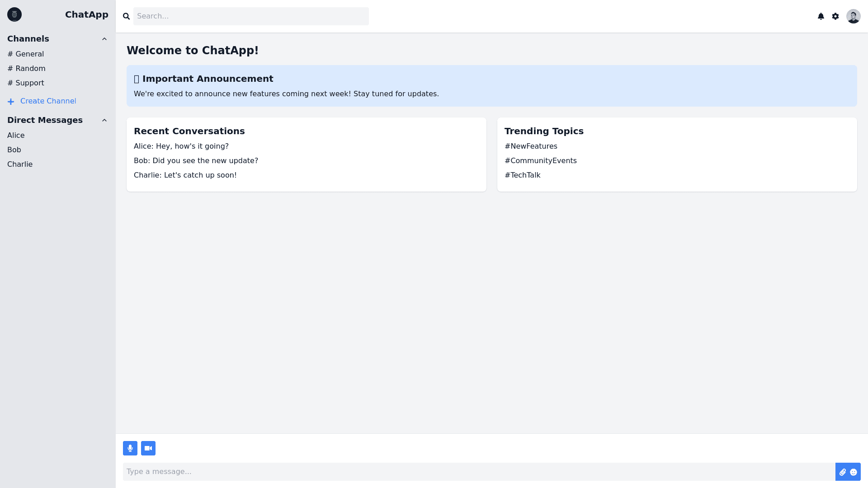This screenshot has width=868, height=488.
Task: Click the Type a message field
Action: pyautogui.click(x=478, y=472)
